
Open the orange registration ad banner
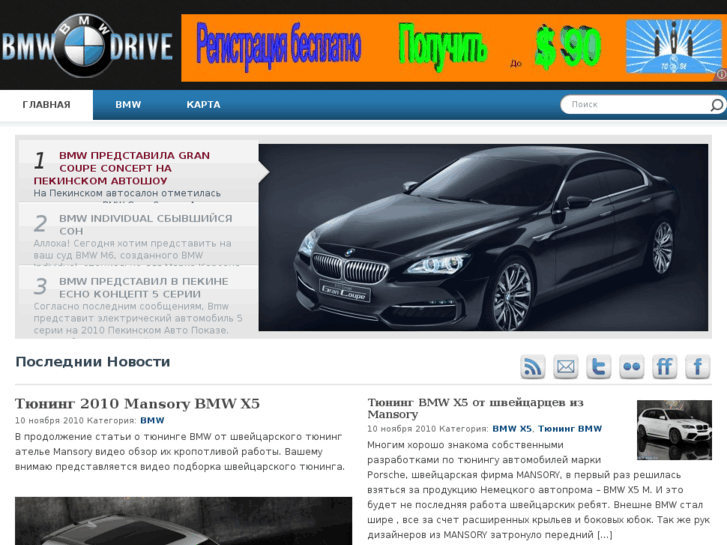coord(453,48)
